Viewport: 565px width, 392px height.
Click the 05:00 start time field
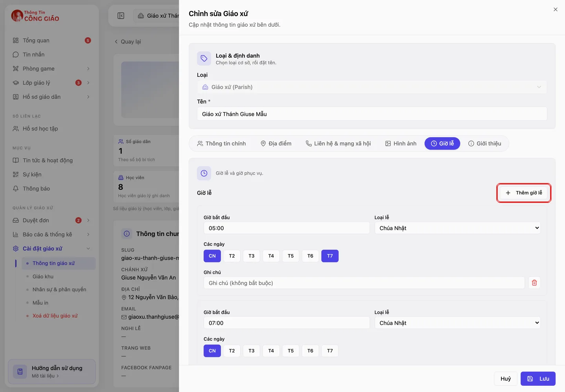coord(286,228)
